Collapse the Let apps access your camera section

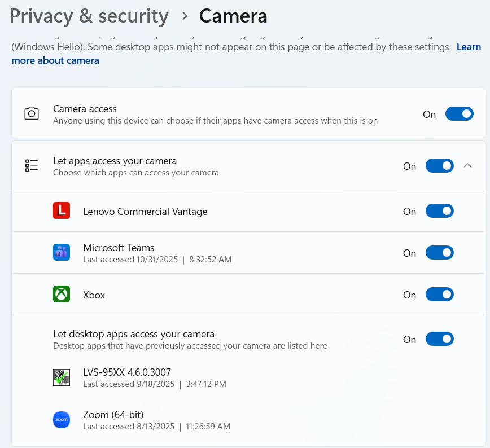[468, 166]
